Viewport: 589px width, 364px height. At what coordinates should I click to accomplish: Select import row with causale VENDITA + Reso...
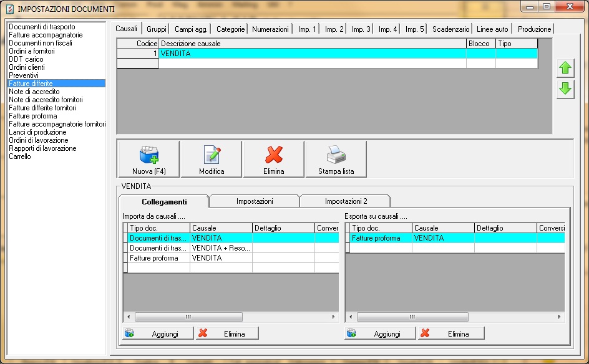(x=231, y=247)
